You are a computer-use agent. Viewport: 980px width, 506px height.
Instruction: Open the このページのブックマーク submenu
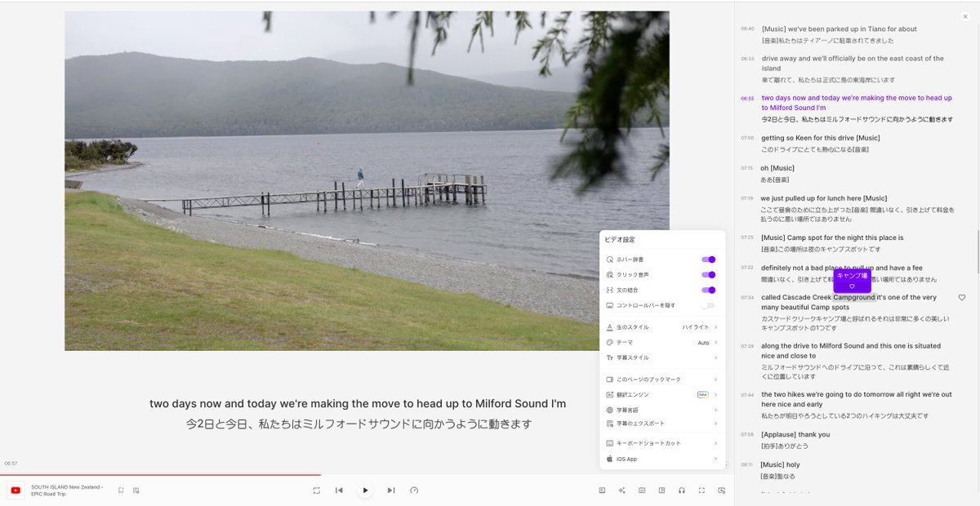[662, 379]
